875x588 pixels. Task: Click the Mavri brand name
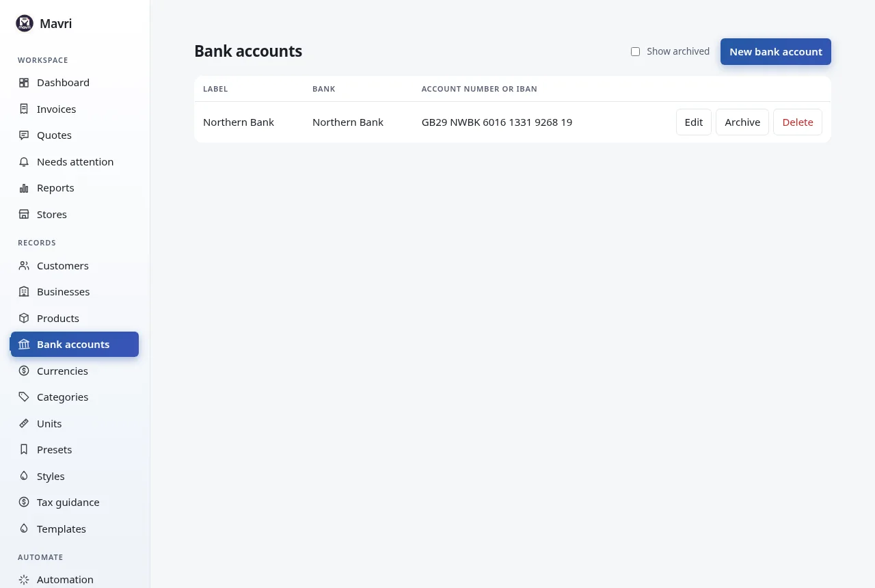[x=56, y=23]
